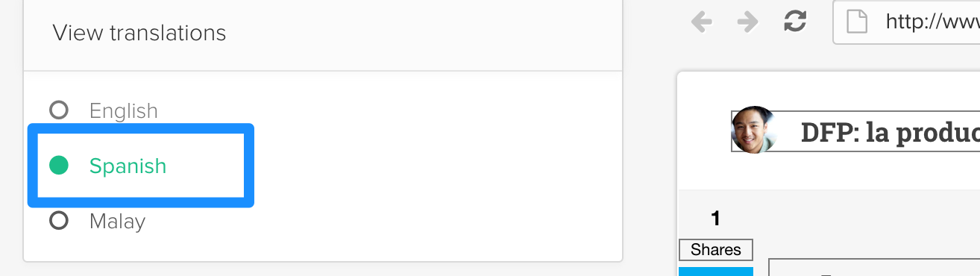Click the share count number 1

click(x=716, y=219)
